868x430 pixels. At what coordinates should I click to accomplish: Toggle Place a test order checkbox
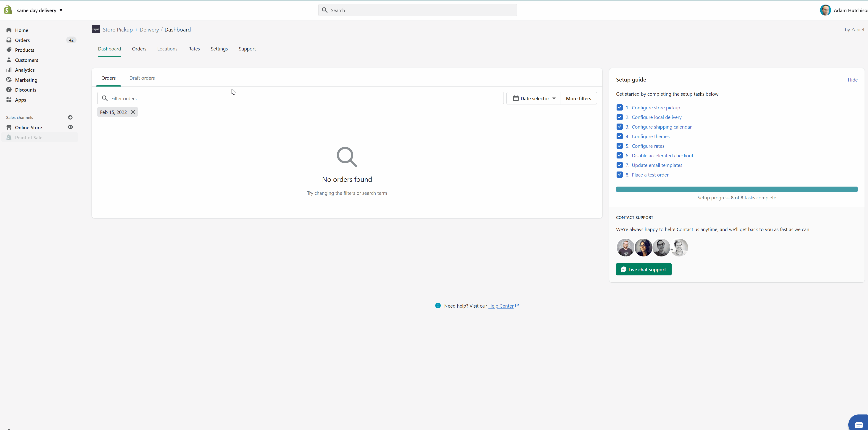(619, 174)
